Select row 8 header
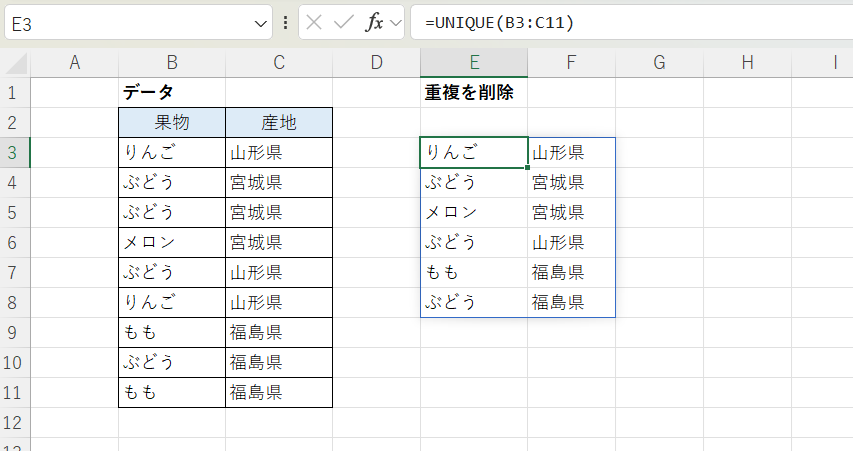Viewport: 853px width, 451px height. (15, 302)
